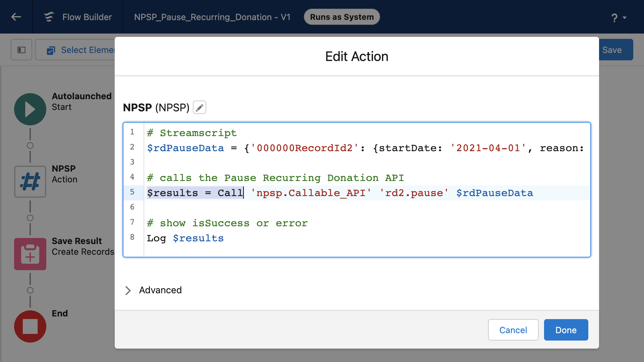Edit the NPSP label with pencil icon
The height and width of the screenshot is (362, 644).
(x=200, y=108)
